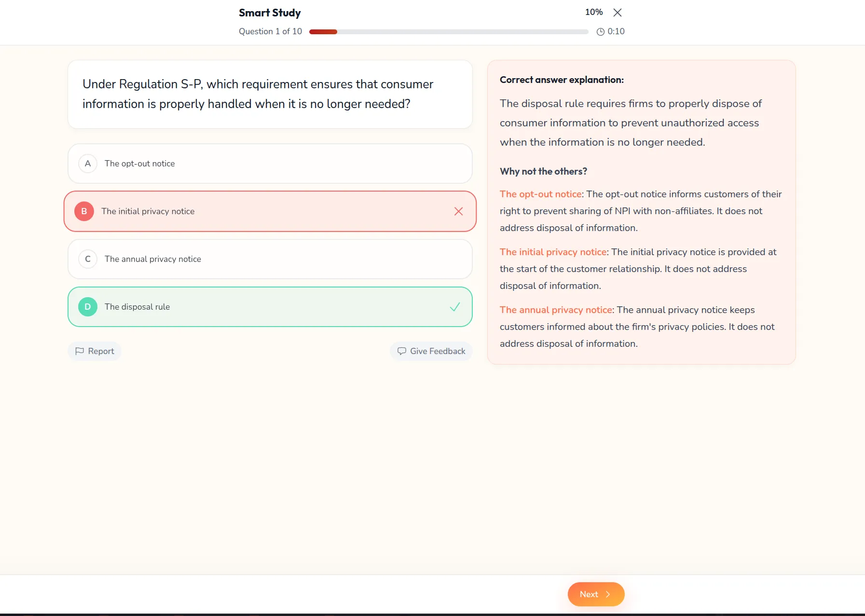865x616 pixels.
Task: Click the quiz progress bar
Action: 448,32
